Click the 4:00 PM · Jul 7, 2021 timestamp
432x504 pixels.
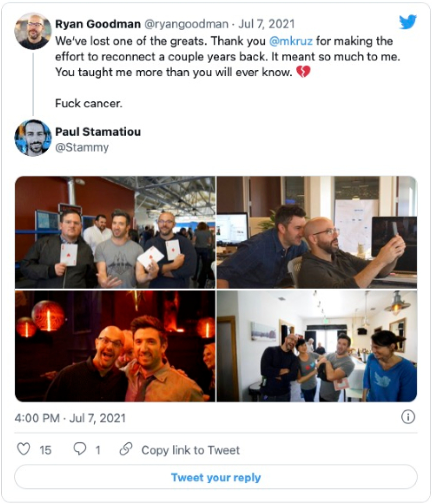[x=70, y=418]
